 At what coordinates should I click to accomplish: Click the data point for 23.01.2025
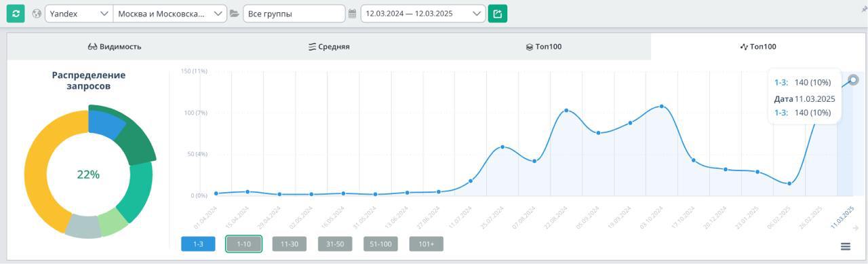tap(757, 172)
